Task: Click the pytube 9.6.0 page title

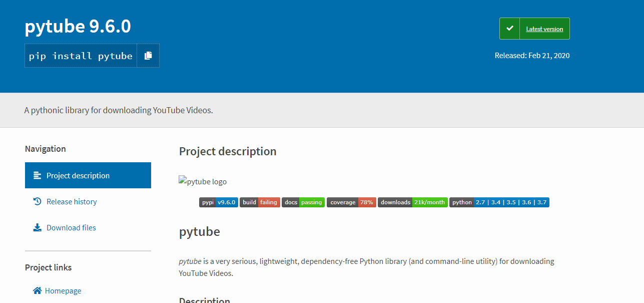Action: click(x=78, y=26)
